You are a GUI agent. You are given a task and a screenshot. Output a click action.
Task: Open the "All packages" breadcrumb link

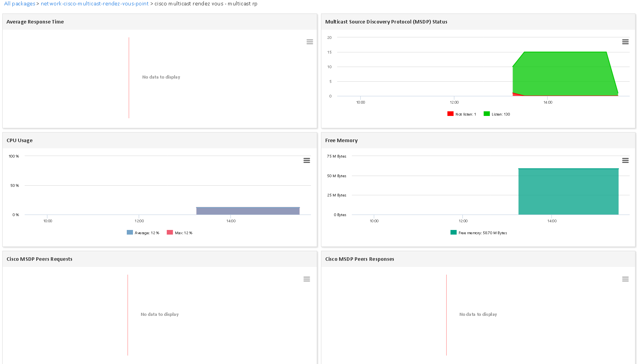(19, 3)
